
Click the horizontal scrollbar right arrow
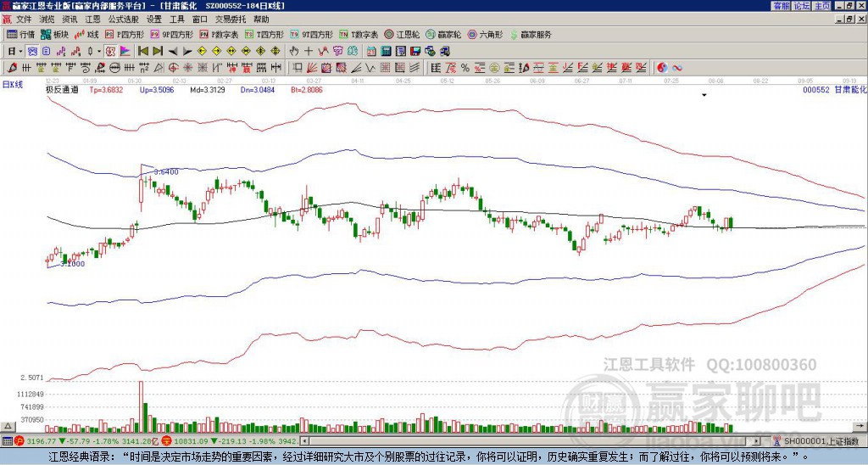[757, 441]
